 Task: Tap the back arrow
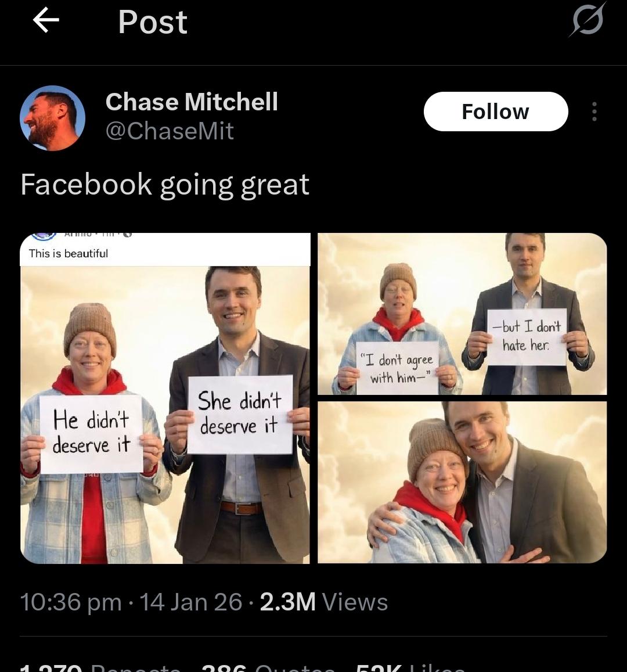[x=46, y=21]
